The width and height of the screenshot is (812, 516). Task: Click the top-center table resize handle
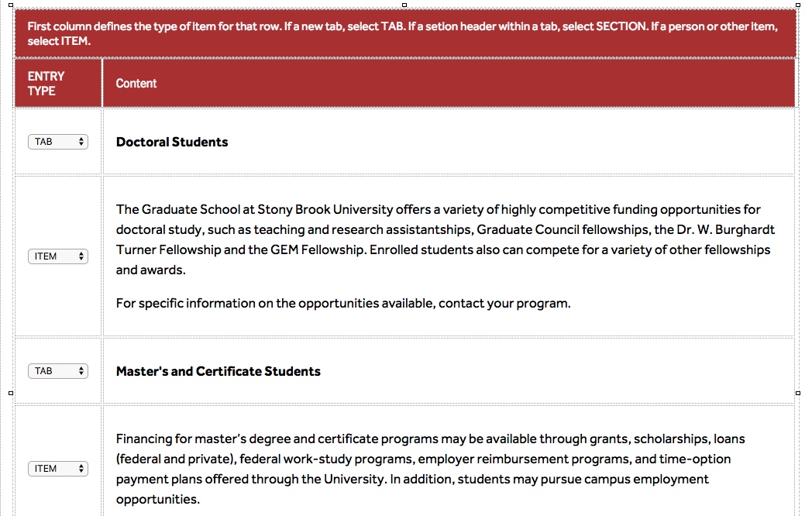[x=404, y=5]
